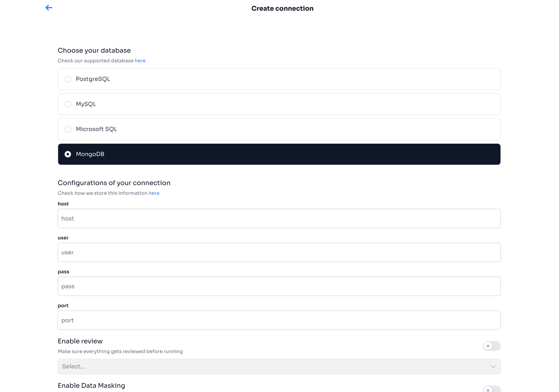Click into the host input field

[x=279, y=218]
